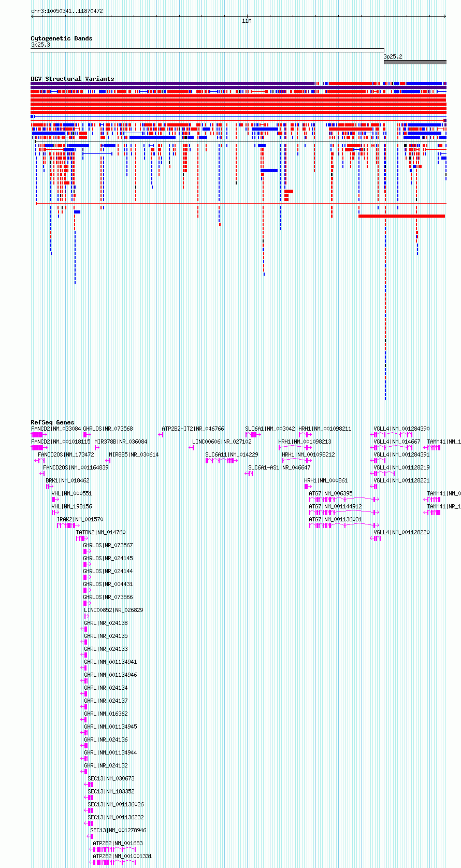Select VGLL4|NM_001284391 label
Image resolution: width=461 pixels, height=868 pixels.
pos(402,454)
